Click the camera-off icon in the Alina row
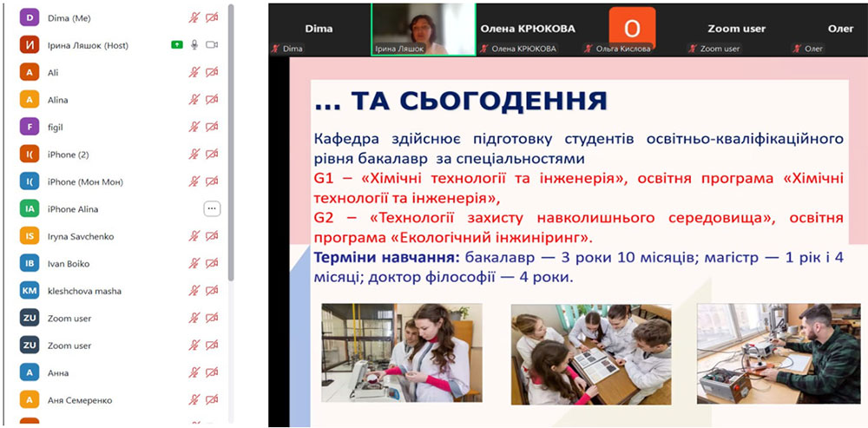The image size is (868, 428). (212, 100)
